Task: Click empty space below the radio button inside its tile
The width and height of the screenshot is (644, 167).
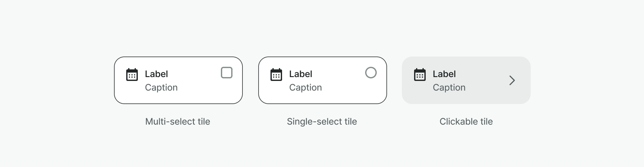Action: (x=371, y=92)
